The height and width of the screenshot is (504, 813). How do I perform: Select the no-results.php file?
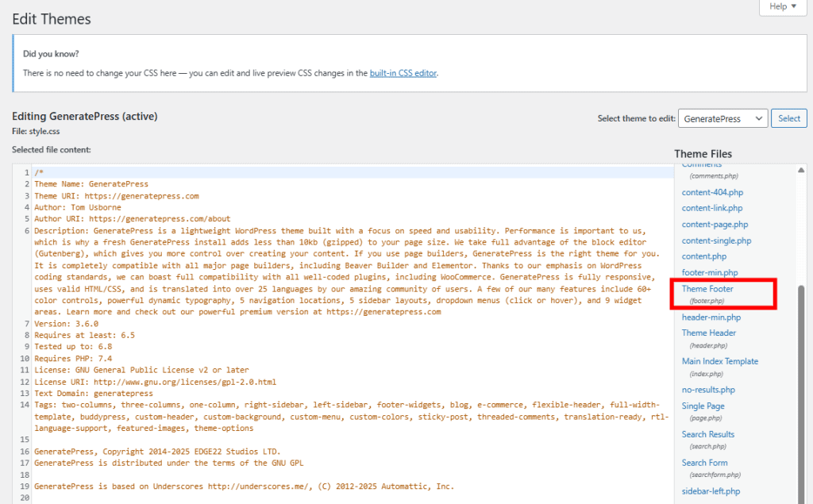tap(709, 389)
